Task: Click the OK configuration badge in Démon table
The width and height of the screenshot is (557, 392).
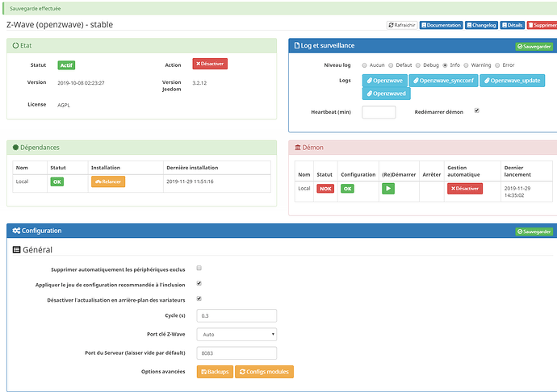Action: pyautogui.click(x=347, y=189)
